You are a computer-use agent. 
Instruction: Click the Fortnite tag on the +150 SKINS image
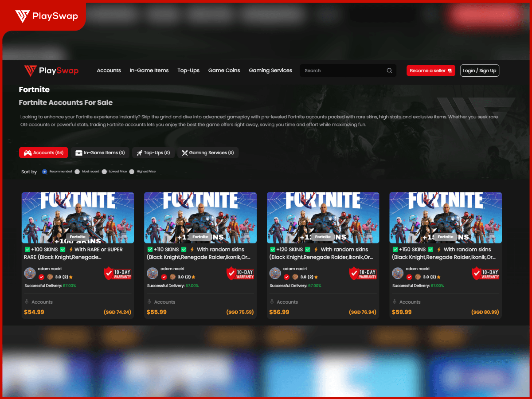[x=446, y=237]
